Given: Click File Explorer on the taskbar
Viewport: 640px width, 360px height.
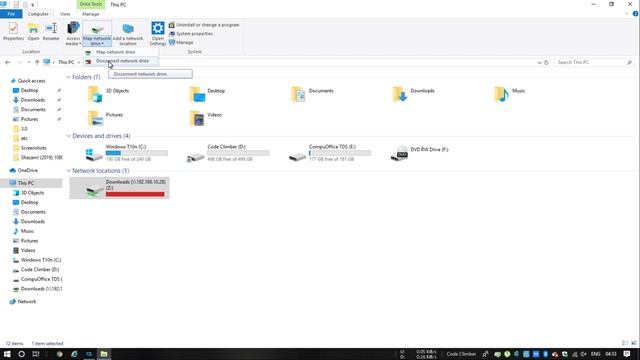Looking at the screenshot, I should (104, 354).
